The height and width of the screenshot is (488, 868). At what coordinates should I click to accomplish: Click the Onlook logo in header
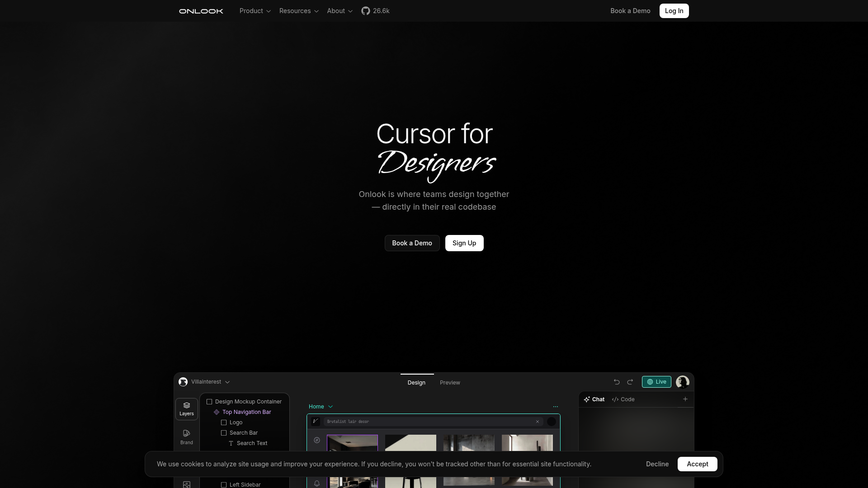click(x=201, y=11)
